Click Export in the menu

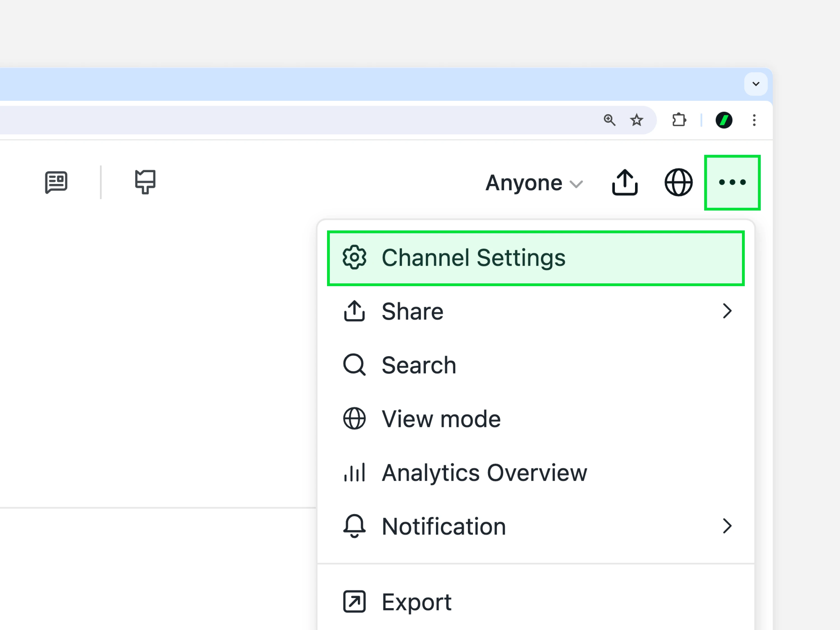(x=535, y=602)
